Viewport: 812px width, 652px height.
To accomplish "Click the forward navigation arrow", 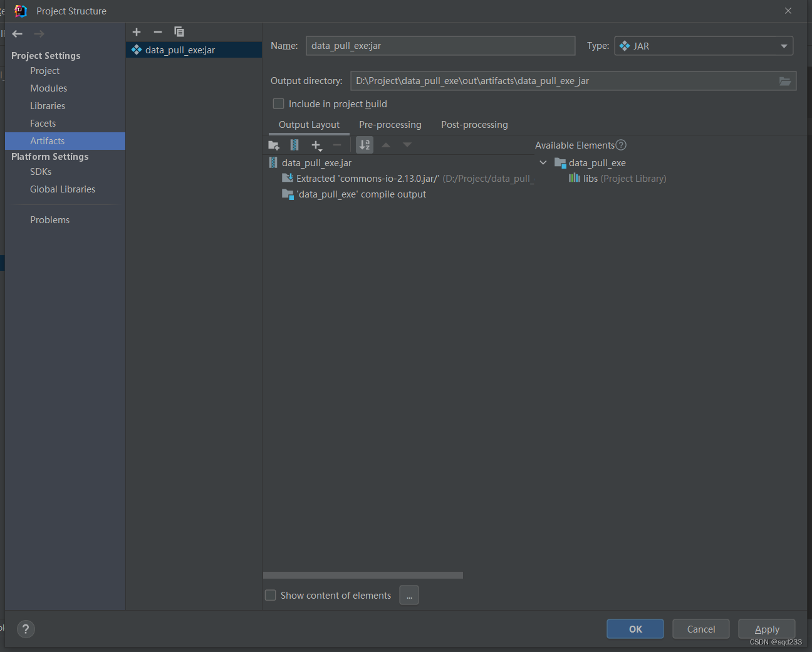I will pos(39,34).
